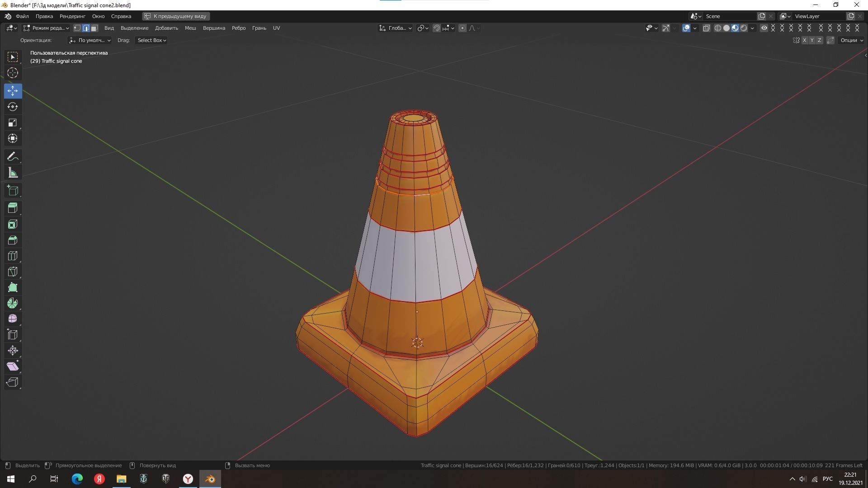868x488 pixels.
Task: Switch to solid shading
Action: (x=726, y=28)
